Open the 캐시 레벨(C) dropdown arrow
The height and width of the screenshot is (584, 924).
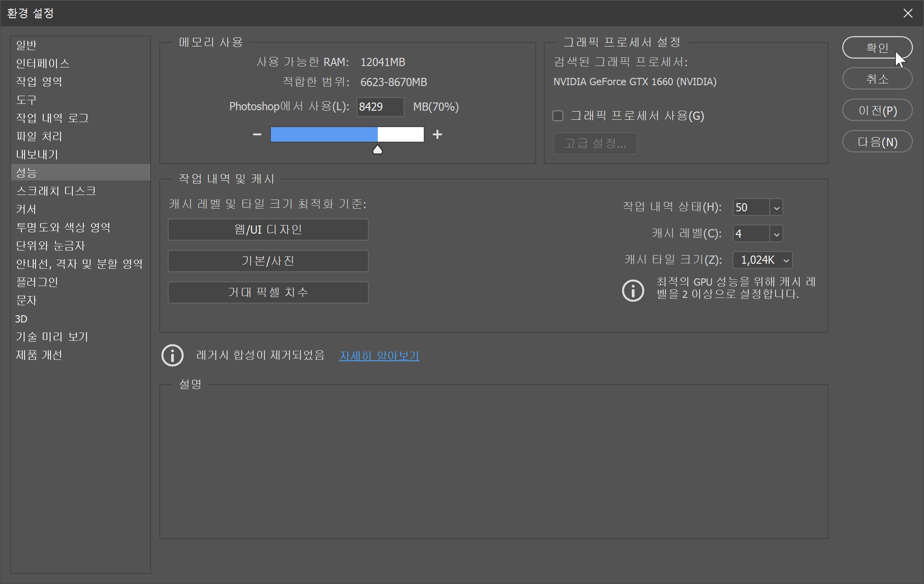click(777, 234)
